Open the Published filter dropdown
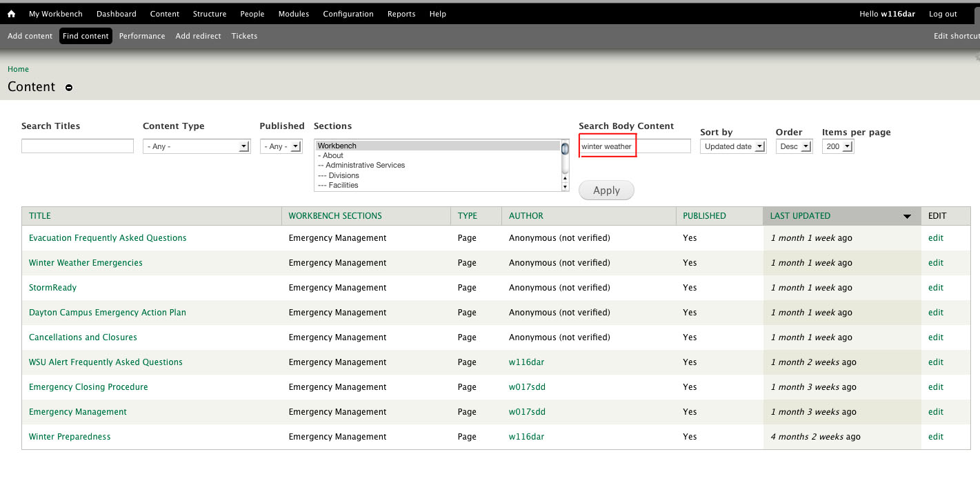The width and height of the screenshot is (980, 481). 281,146
